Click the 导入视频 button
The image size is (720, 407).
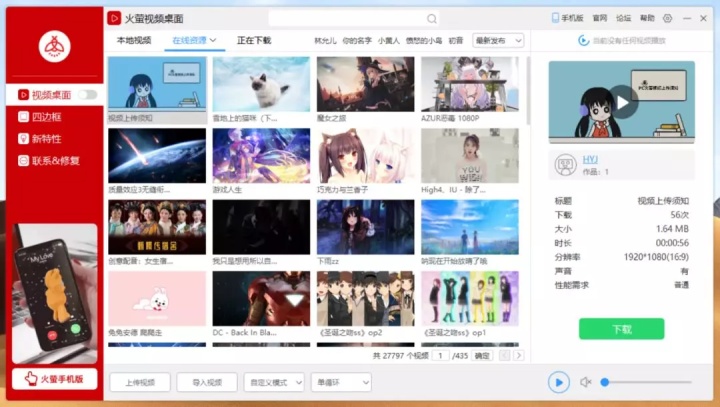207,382
